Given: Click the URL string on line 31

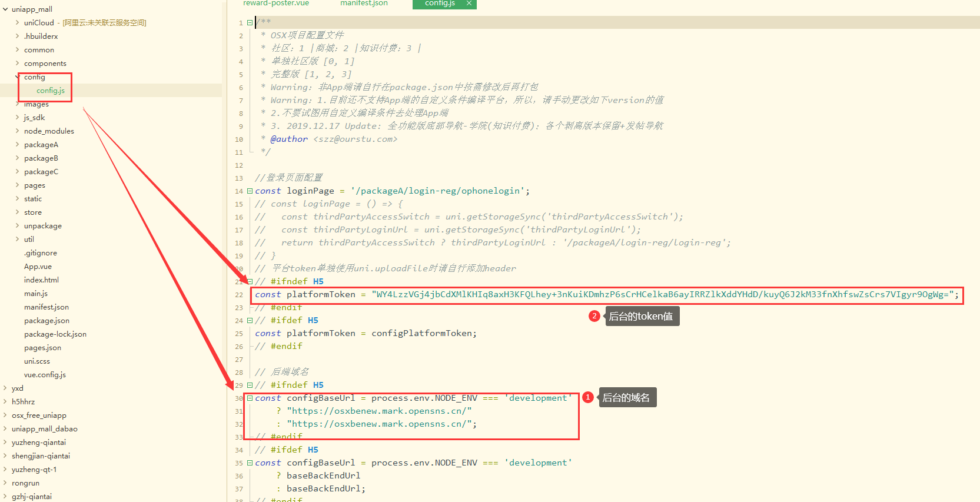Looking at the screenshot, I should point(379,411).
